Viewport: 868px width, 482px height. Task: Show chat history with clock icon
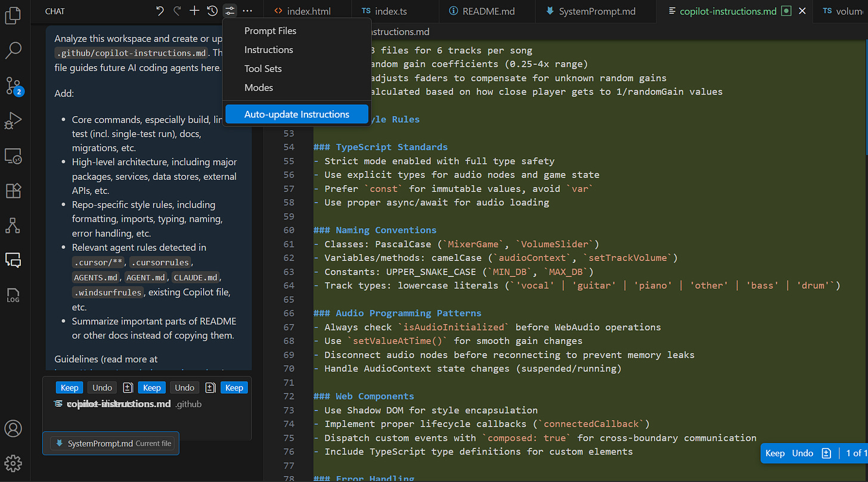(212, 11)
